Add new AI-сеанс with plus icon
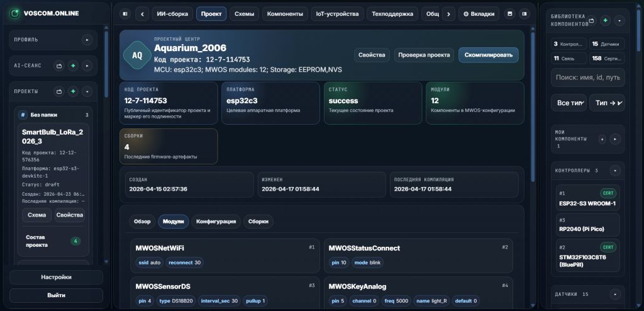The width and height of the screenshot is (644, 311). pyautogui.click(x=73, y=65)
